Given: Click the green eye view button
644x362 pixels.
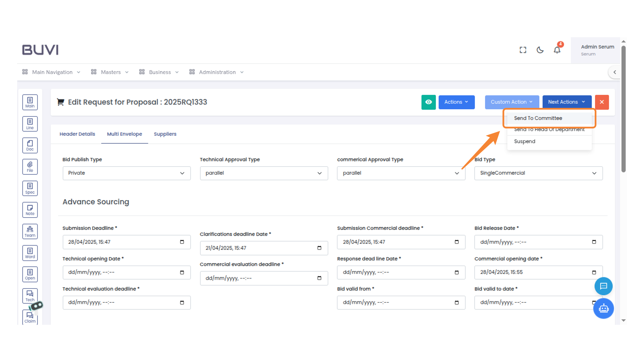Looking at the screenshot, I should point(428,102).
